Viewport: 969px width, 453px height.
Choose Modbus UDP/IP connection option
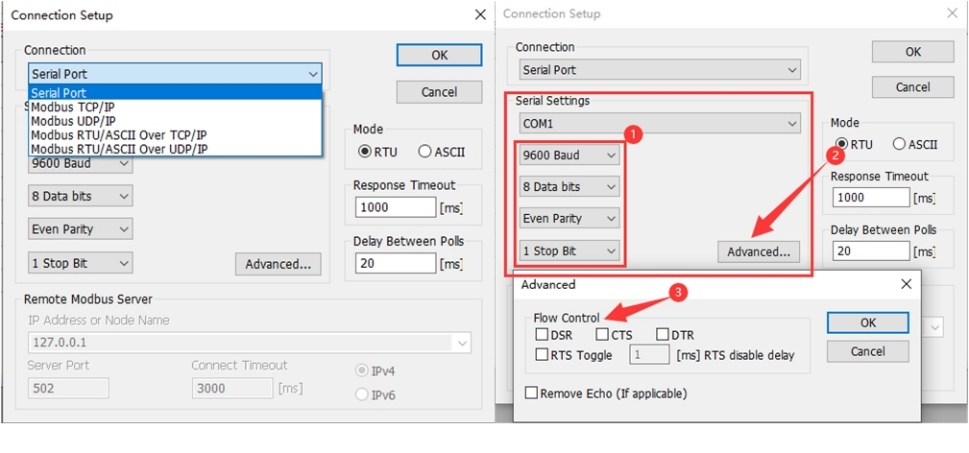coord(74,120)
